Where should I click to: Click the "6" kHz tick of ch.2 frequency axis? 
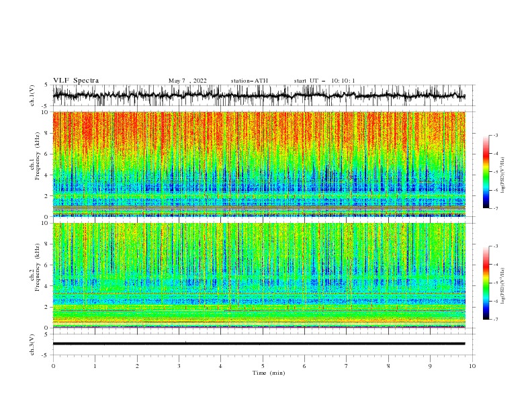click(x=46, y=265)
